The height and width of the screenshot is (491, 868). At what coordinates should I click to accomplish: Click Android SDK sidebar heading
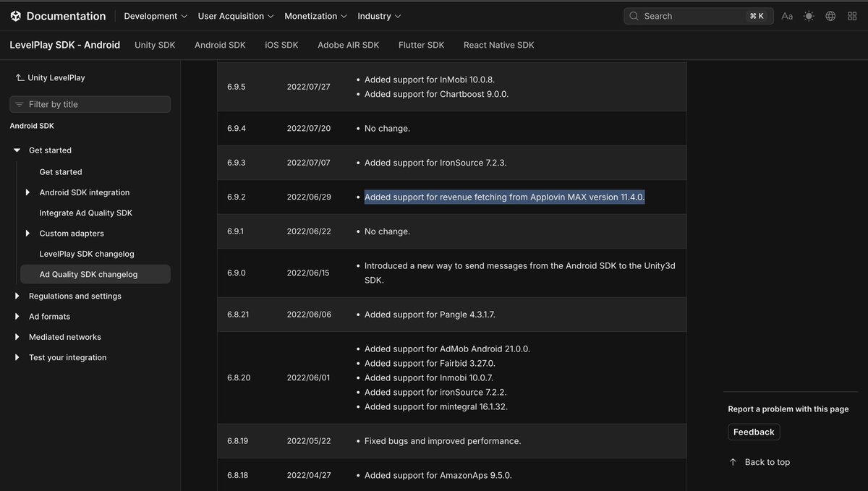pos(32,126)
